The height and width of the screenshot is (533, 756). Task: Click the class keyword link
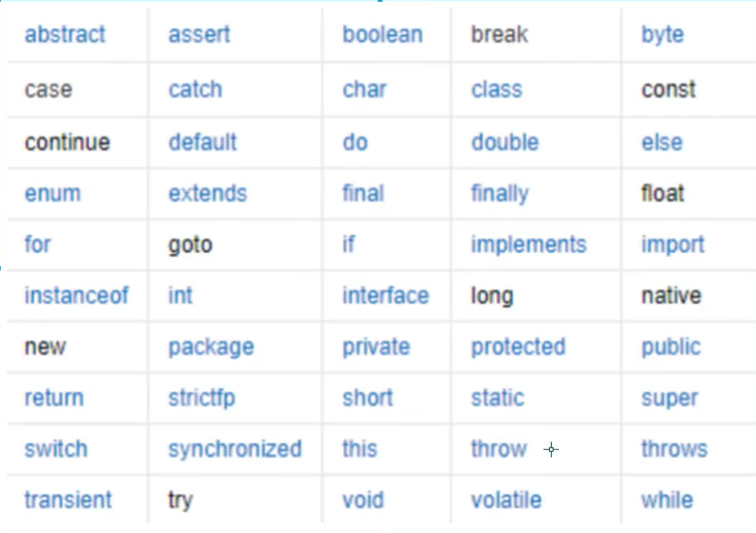click(x=497, y=89)
